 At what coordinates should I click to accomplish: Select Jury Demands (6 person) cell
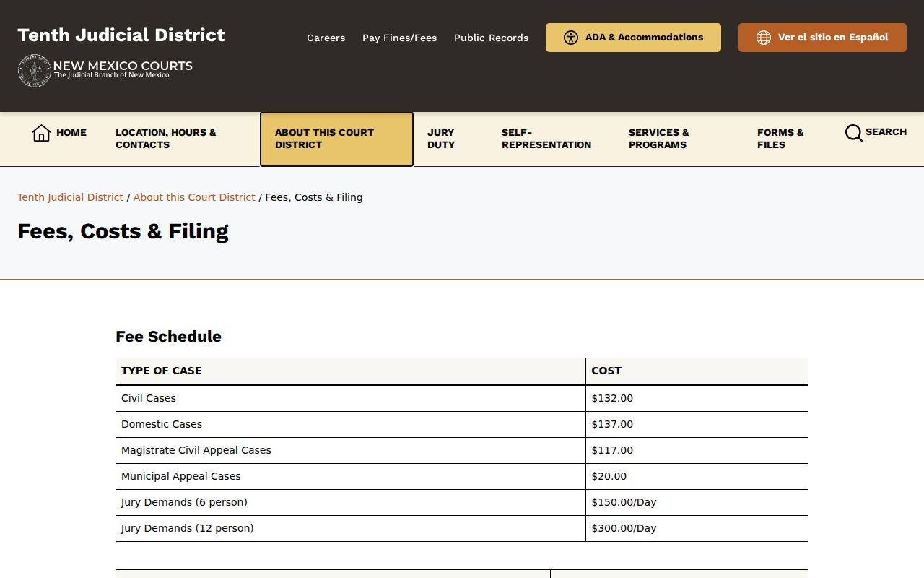[351, 502]
